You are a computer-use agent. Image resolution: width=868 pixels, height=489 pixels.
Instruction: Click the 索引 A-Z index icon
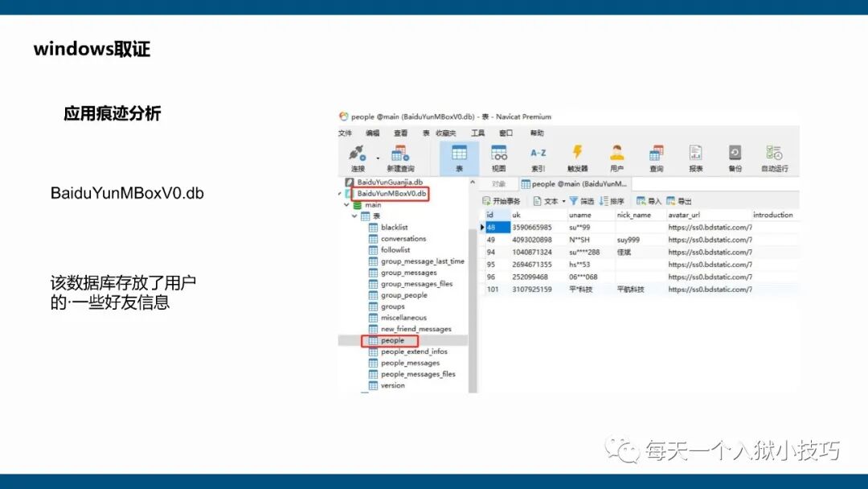[x=538, y=158]
